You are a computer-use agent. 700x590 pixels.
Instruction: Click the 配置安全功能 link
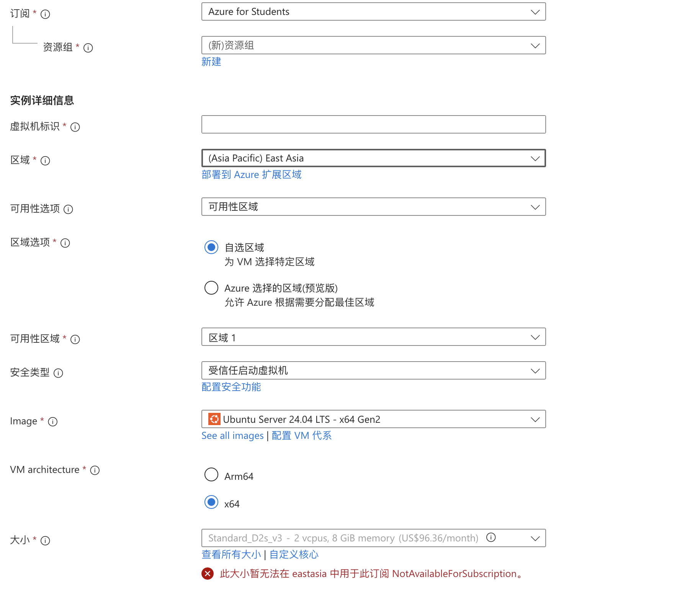point(231,387)
